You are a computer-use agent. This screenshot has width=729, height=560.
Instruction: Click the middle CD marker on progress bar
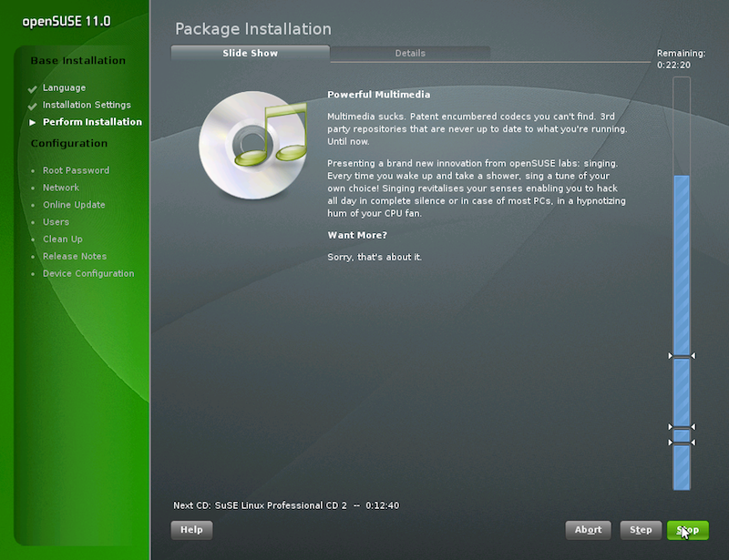(682, 427)
